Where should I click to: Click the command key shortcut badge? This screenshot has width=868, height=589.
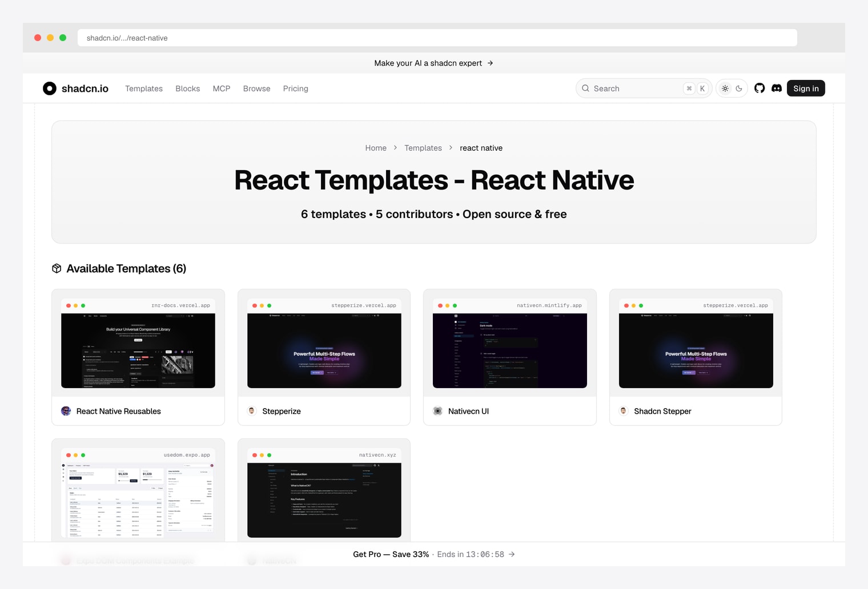[689, 88]
